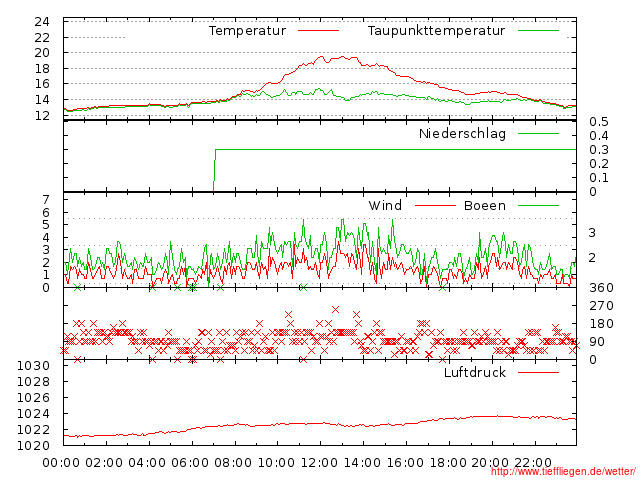Viewport: 640px width, 480px height.
Task: Click the 10:00 time axis label
Action: pos(276,463)
